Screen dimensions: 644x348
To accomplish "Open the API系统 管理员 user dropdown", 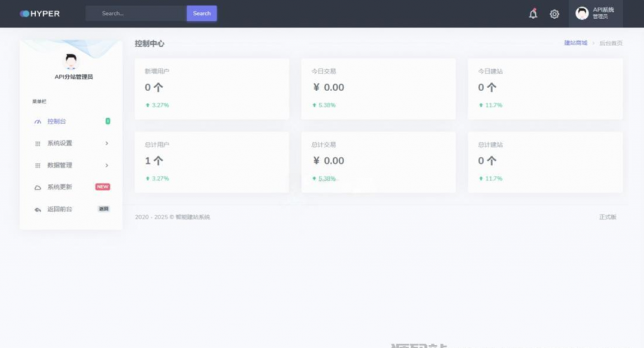I will [x=596, y=13].
